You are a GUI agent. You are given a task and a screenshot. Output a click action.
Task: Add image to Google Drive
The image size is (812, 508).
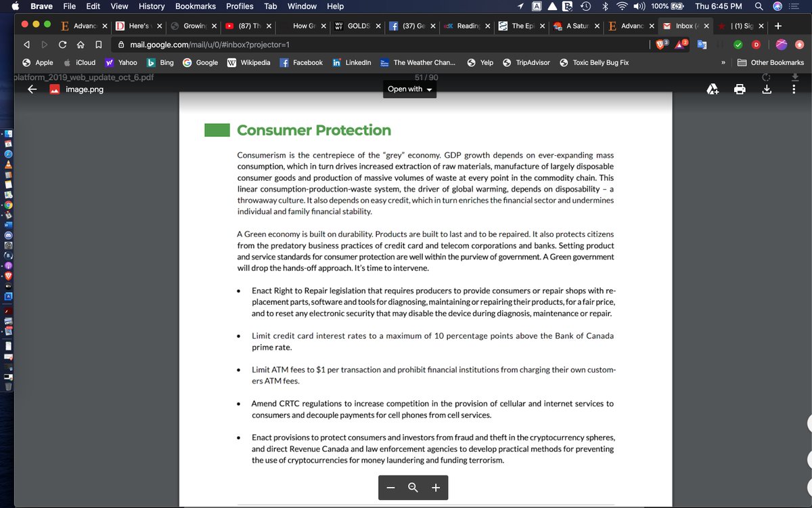coord(713,89)
